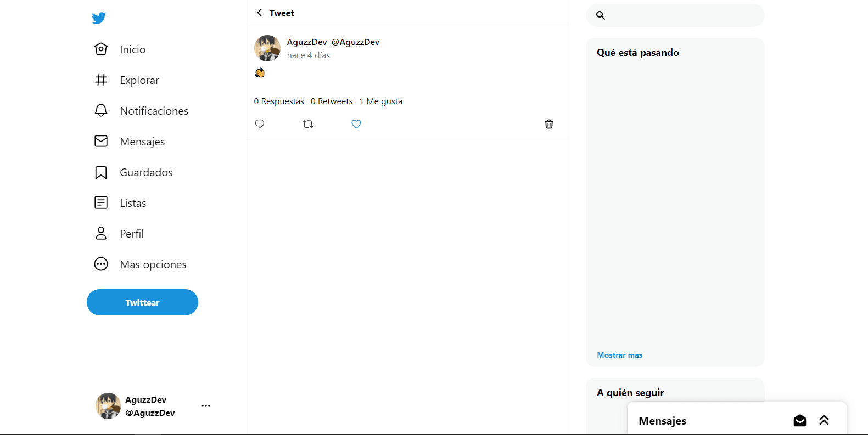Toggle the heart like on tweet
This screenshot has height=435, width=868.
356,124
